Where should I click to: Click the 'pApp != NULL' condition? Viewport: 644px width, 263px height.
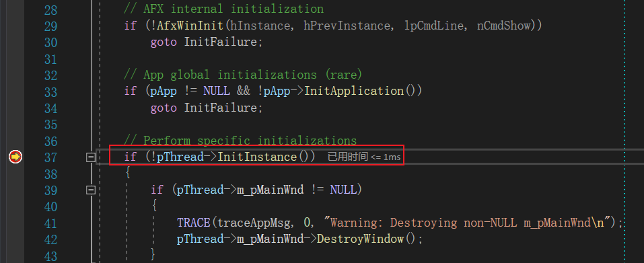point(190,91)
